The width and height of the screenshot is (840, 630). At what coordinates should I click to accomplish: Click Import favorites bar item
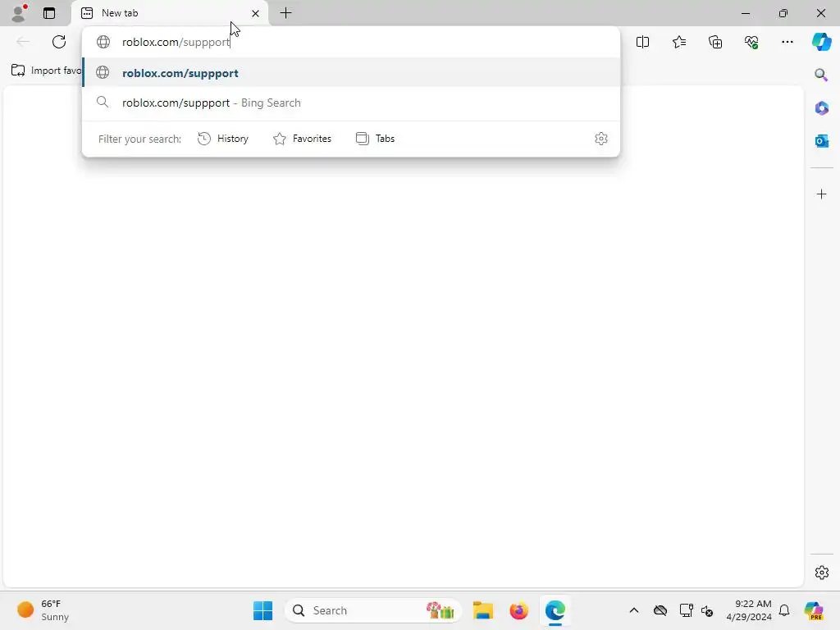46,71
